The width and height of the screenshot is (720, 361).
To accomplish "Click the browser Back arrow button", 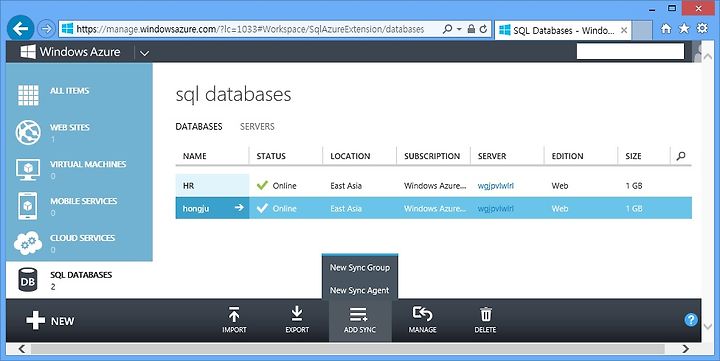I will point(20,29).
